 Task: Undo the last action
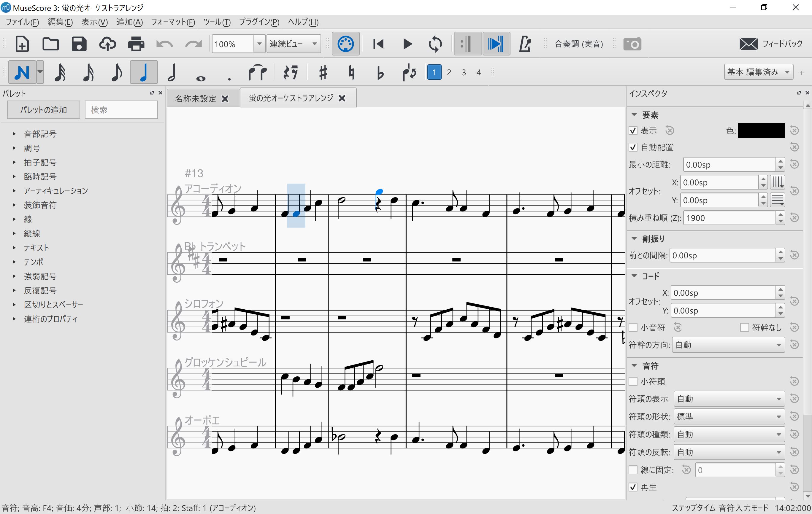tap(164, 44)
